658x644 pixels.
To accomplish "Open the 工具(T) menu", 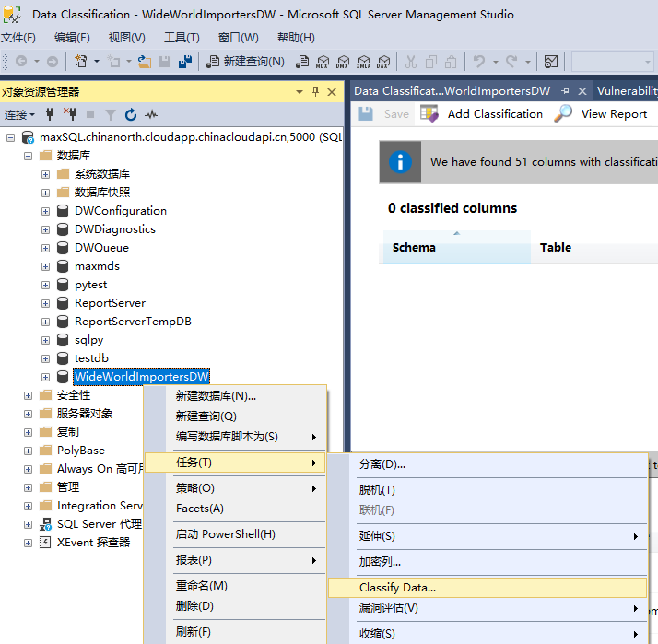I will [x=182, y=38].
